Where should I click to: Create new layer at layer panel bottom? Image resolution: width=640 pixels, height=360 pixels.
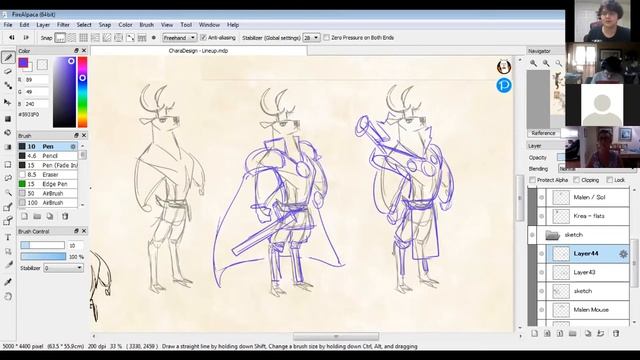[x=535, y=333]
